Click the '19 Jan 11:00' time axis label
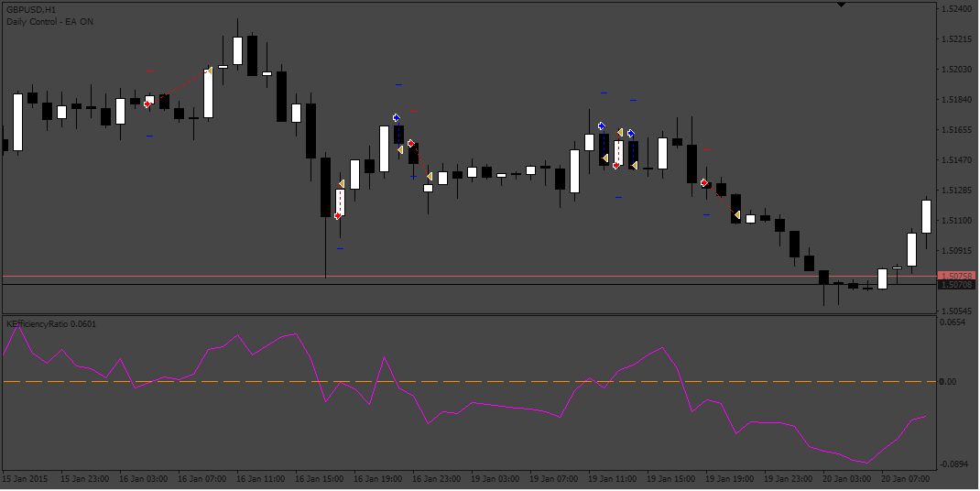The width and height of the screenshot is (980, 491). point(613,478)
